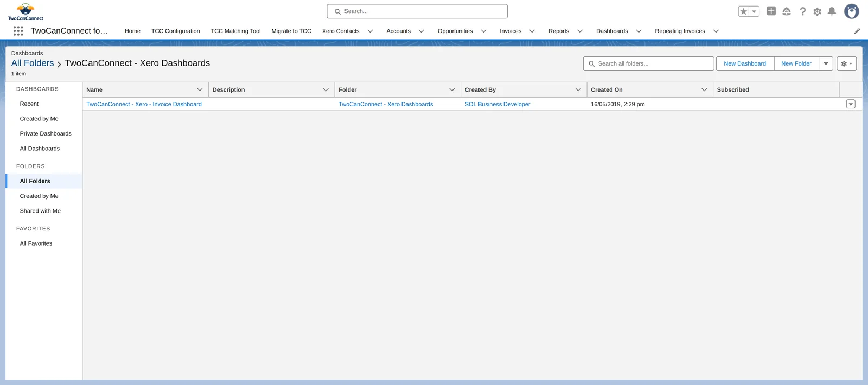Open SOL Business Developer user link
The image size is (868, 385).
pos(497,104)
